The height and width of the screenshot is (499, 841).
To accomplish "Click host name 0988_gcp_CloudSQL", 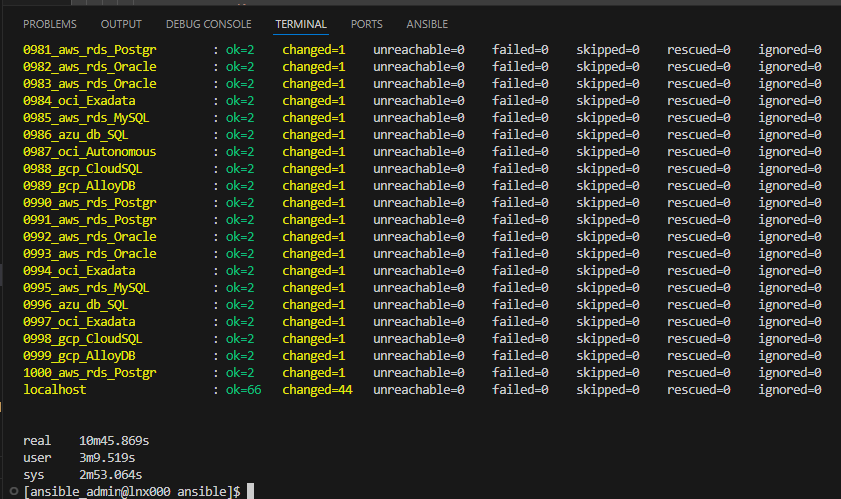I will (x=83, y=169).
